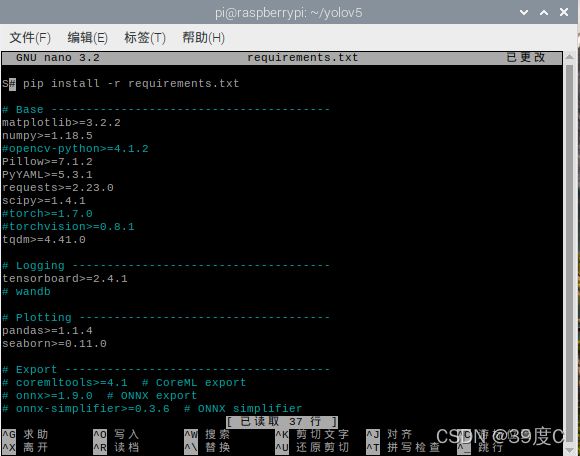The image size is (580, 456).
Task: Click the '#torchvision>=0.8.1' line
Action: [68, 227]
